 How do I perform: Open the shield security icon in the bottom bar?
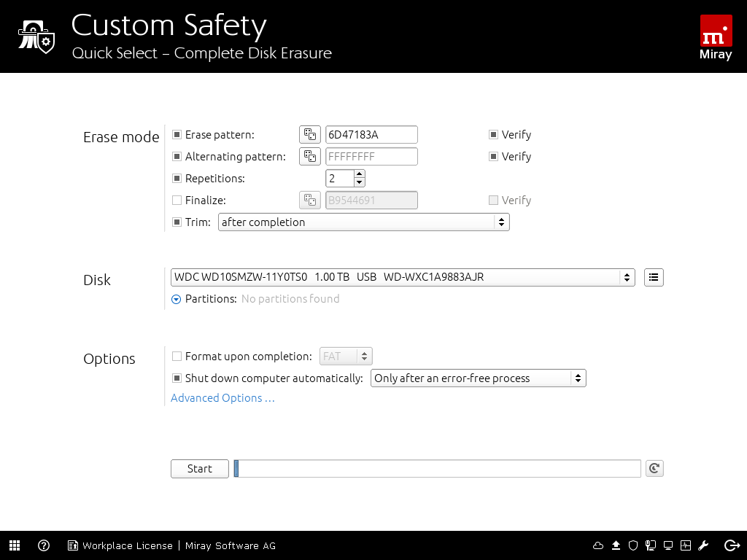(x=633, y=545)
